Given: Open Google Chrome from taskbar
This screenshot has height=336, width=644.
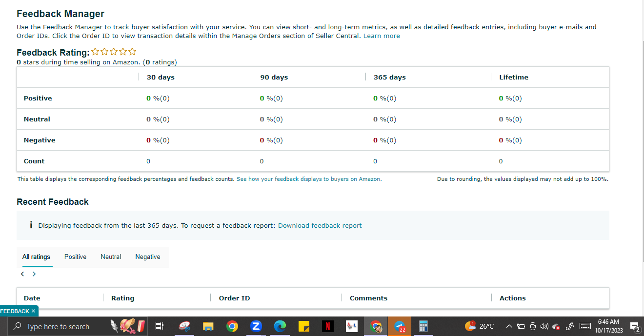Looking at the screenshot, I should click(x=232, y=326).
